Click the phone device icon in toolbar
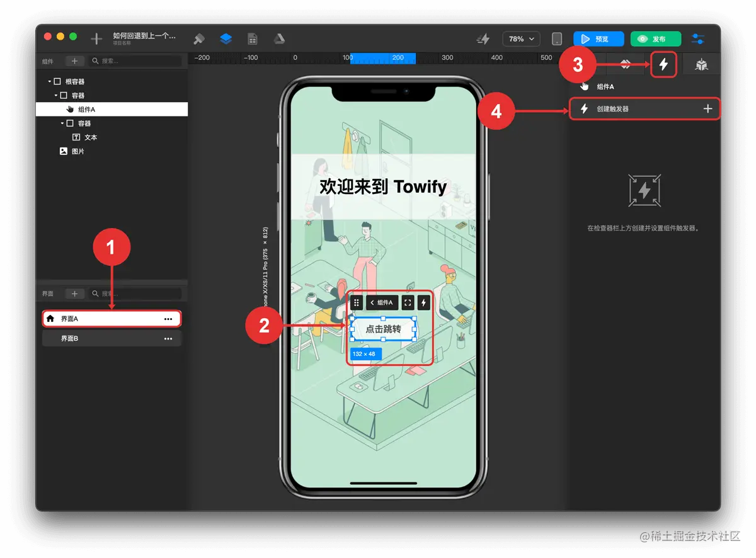The image size is (756, 558). 557,39
